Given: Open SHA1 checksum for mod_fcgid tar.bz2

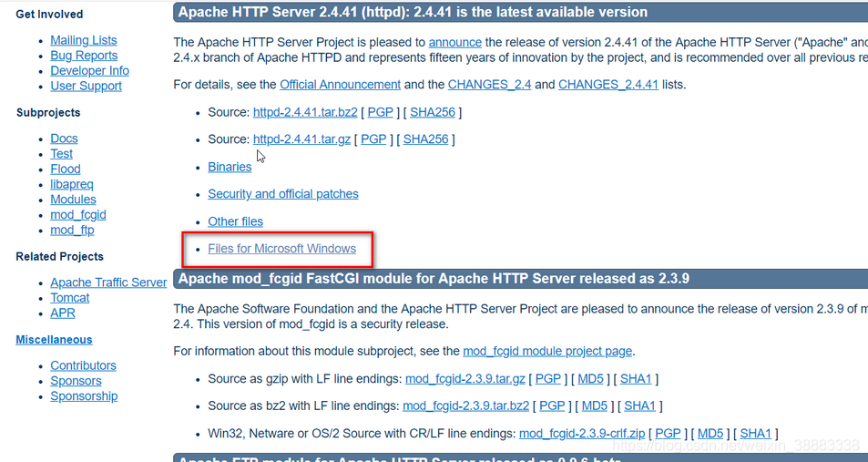Looking at the screenshot, I should pos(639,406).
